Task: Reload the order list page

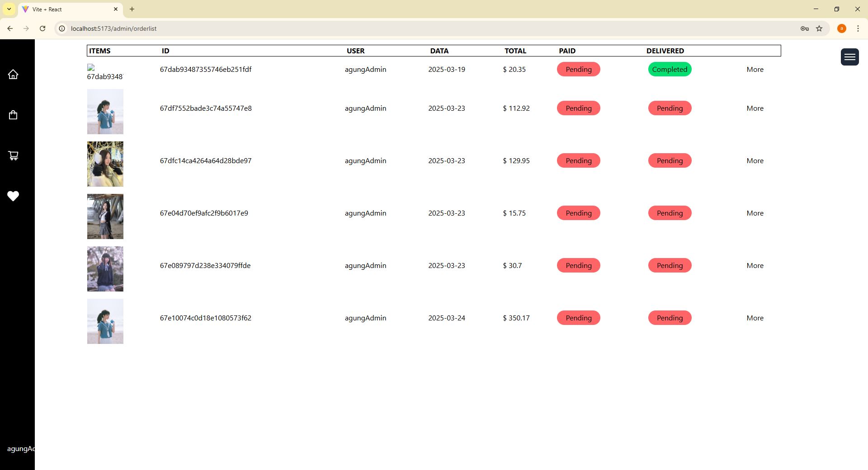Action: [x=42, y=28]
